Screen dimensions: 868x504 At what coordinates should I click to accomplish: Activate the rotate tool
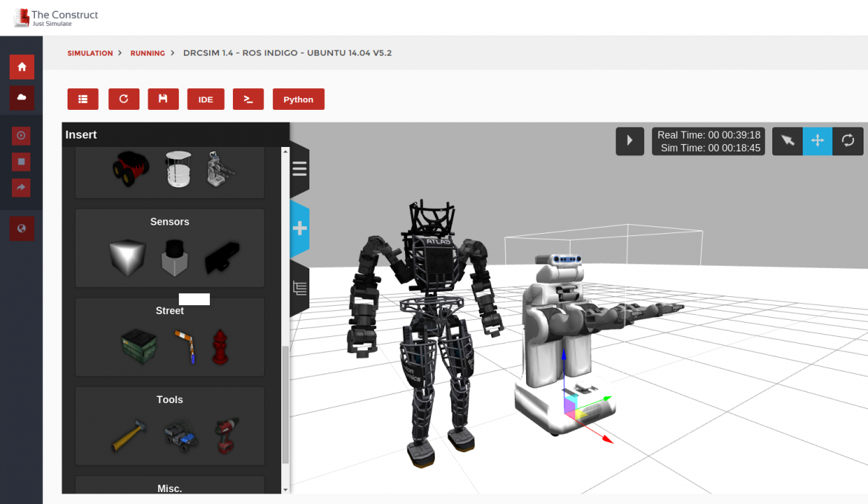(848, 141)
